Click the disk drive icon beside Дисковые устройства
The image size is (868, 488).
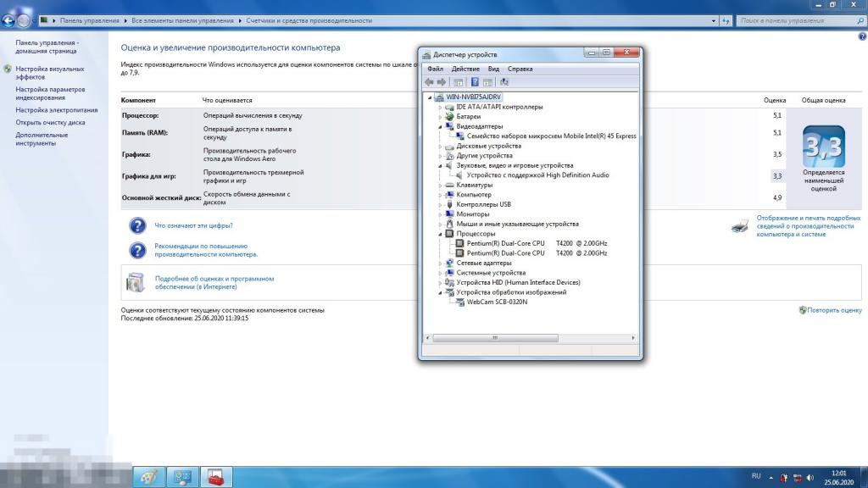pyautogui.click(x=449, y=146)
